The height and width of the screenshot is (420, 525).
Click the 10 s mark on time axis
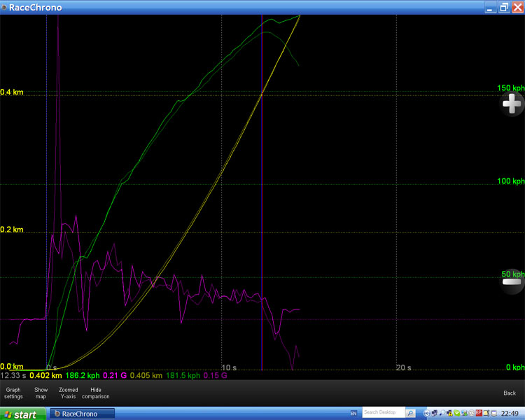(229, 367)
